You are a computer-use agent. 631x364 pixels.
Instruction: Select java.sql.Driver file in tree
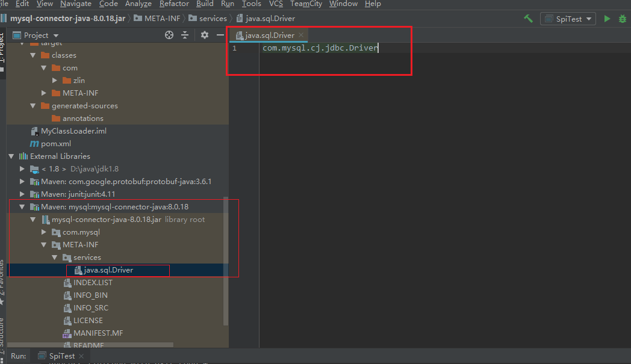pyautogui.click(x=108, y=270)
